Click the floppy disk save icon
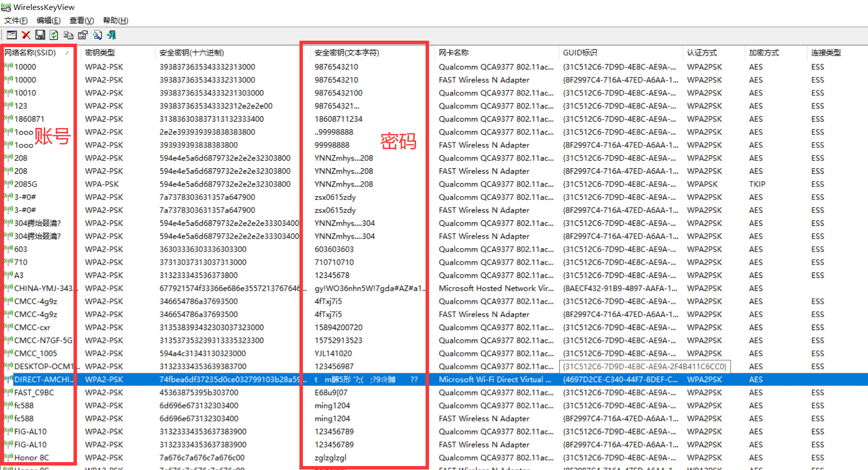Image resolution: width=868 pixels, height=470 pixels. click(40, 35)
